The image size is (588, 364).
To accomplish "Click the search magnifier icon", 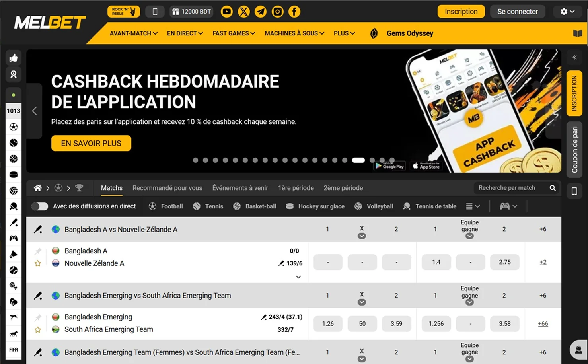I will 553,188.
